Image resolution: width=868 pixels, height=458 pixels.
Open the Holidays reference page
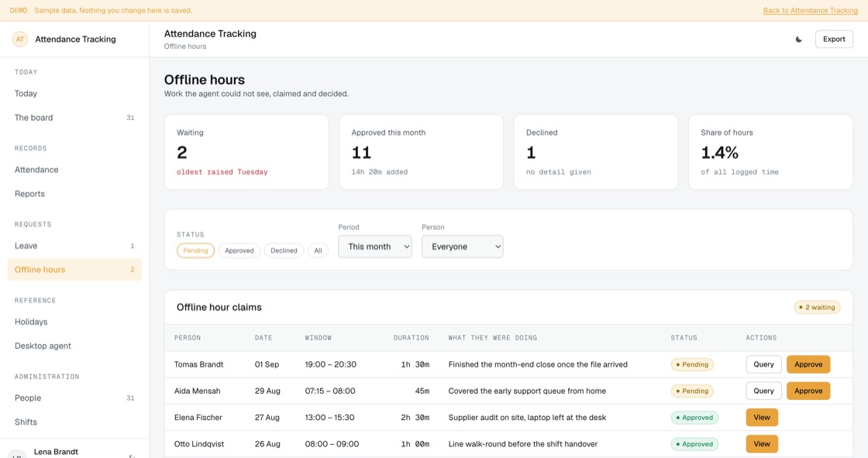(x=74, y=322)
